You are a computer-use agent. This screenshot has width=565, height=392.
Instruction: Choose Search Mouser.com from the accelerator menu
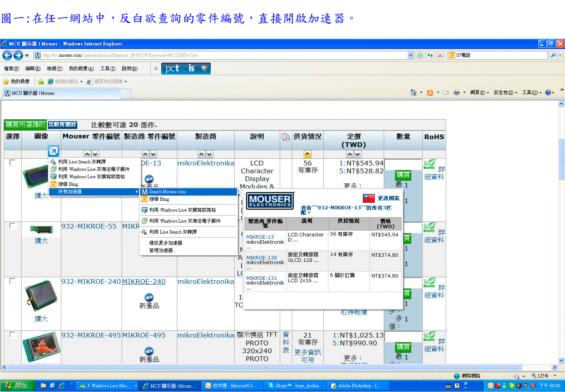(167, 192)
